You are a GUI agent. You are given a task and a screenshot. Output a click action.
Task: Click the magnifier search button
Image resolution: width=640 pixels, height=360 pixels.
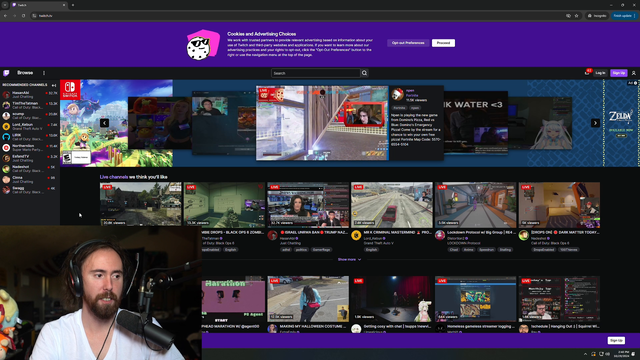(364, 73)
